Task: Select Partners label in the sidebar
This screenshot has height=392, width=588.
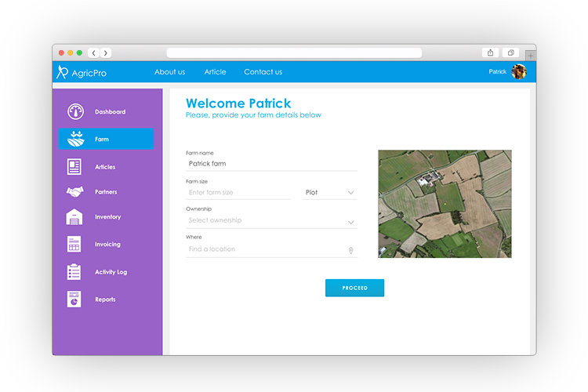Action: [x=106, y=192]
